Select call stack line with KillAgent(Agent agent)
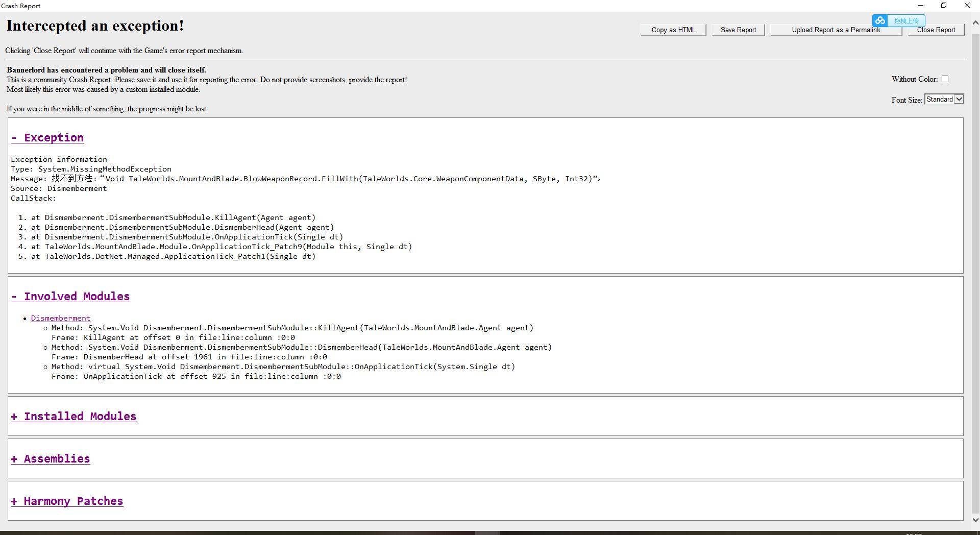980x535 pixels. (174, 217)
